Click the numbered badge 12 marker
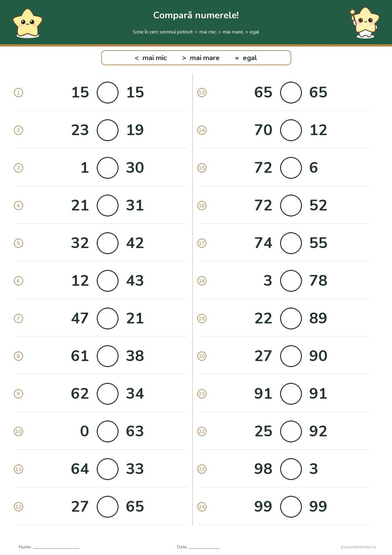Screen dimensions: 392x555 [18, 507]
